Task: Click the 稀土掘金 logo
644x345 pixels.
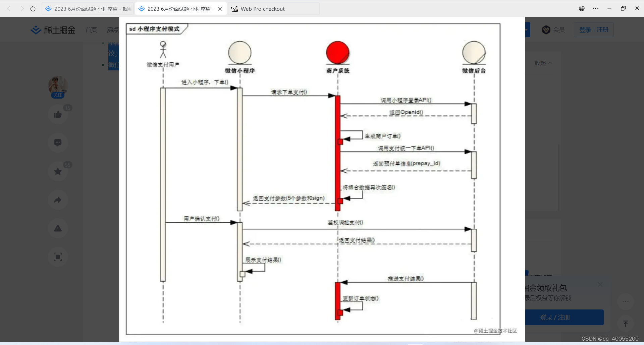Action: click(52, 30)
